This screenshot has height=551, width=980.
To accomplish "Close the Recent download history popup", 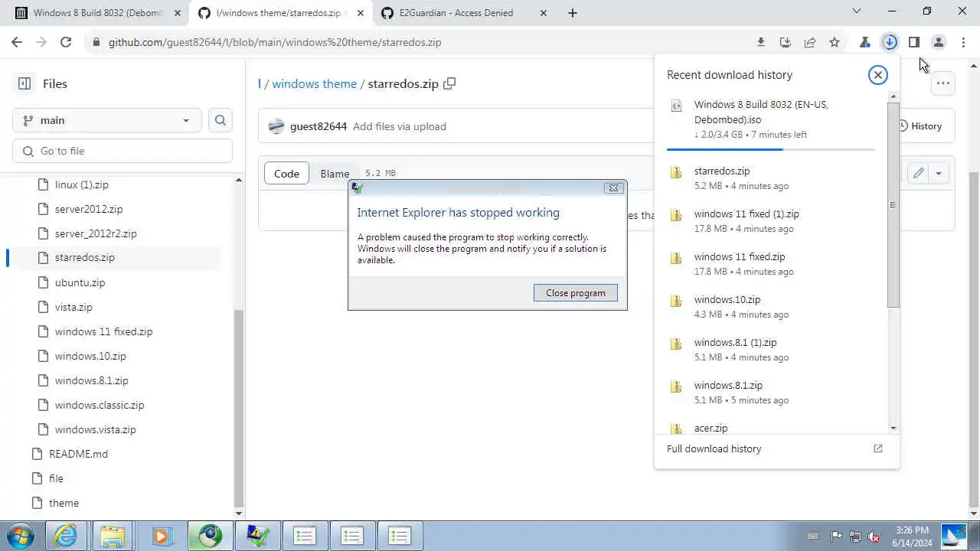I will click(x=878, y=74).
